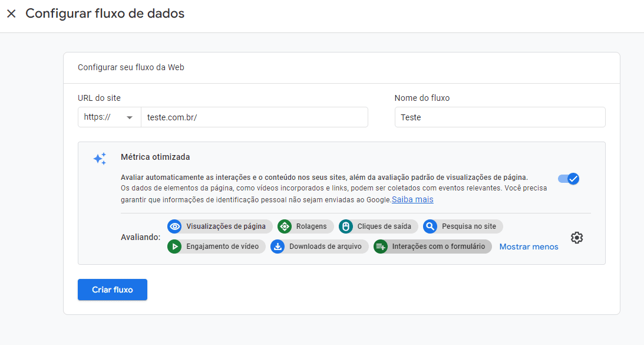Select the Engajamento de vídeo play icon
Image resolution: width=644 pixels, height=345 pixels.
coord(174,246)
